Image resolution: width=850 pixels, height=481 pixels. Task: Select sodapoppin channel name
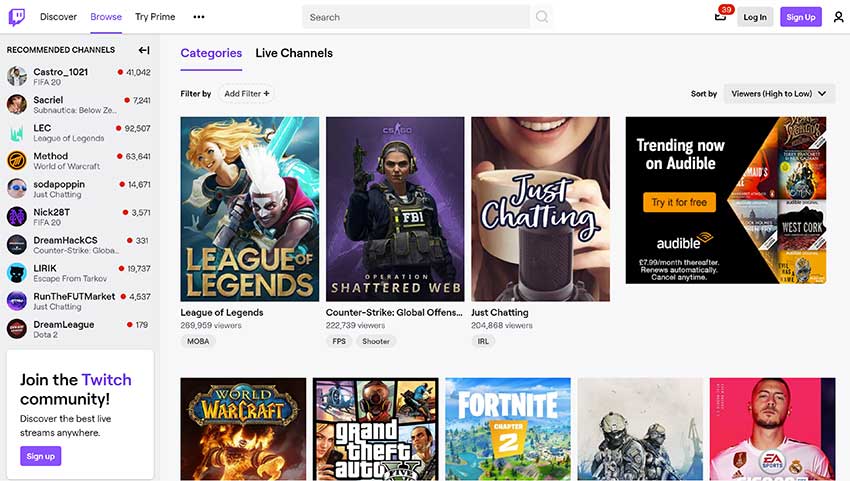(x=59, y=184)
